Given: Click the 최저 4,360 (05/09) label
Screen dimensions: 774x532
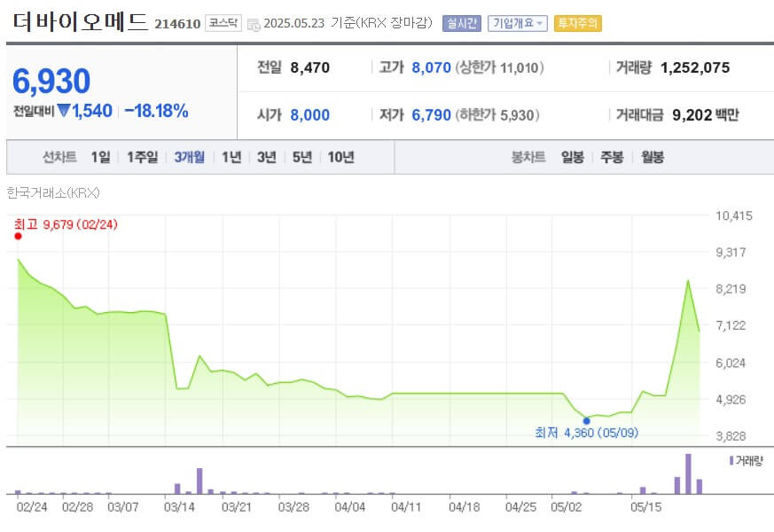Looking at the screenshot, I should click(x=587, y=433).
